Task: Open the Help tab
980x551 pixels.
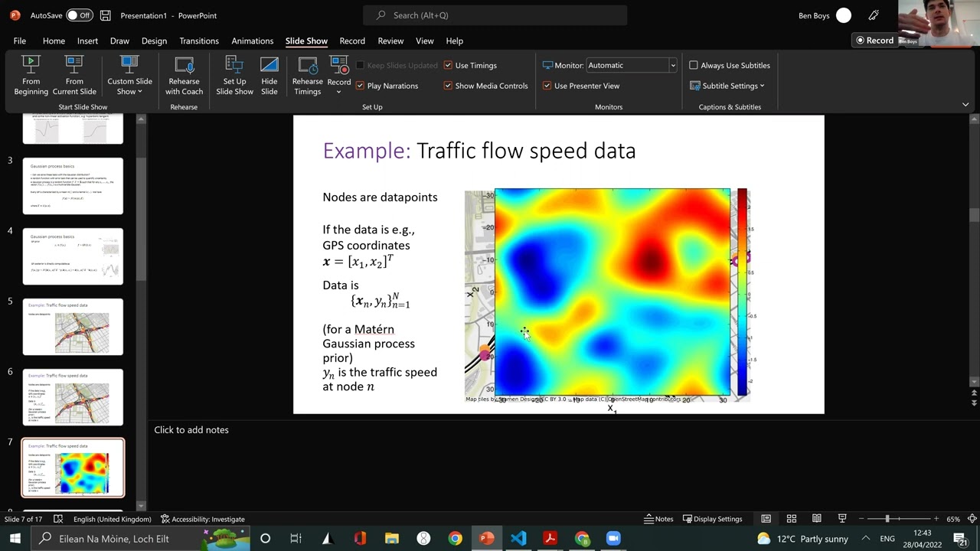Action: point(455,41)
